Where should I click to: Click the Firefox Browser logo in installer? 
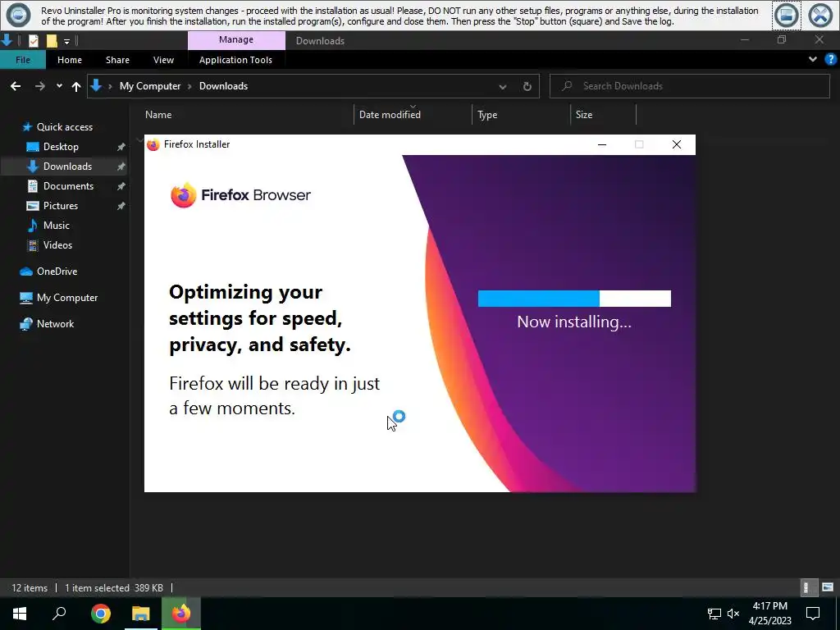240,195
